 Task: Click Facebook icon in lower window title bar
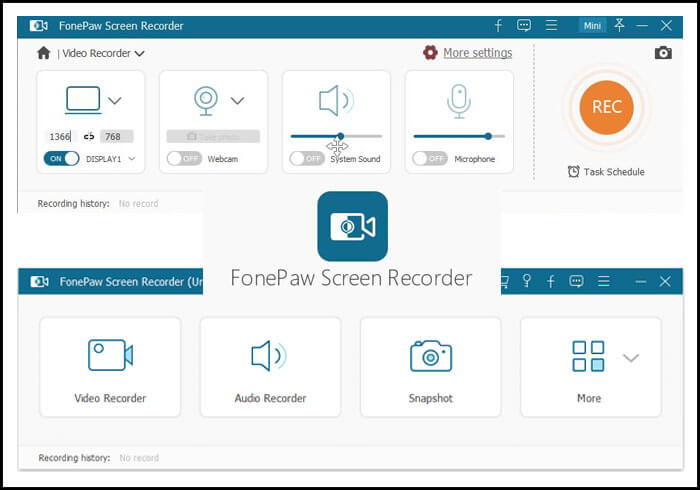click(x=551, y=281)
